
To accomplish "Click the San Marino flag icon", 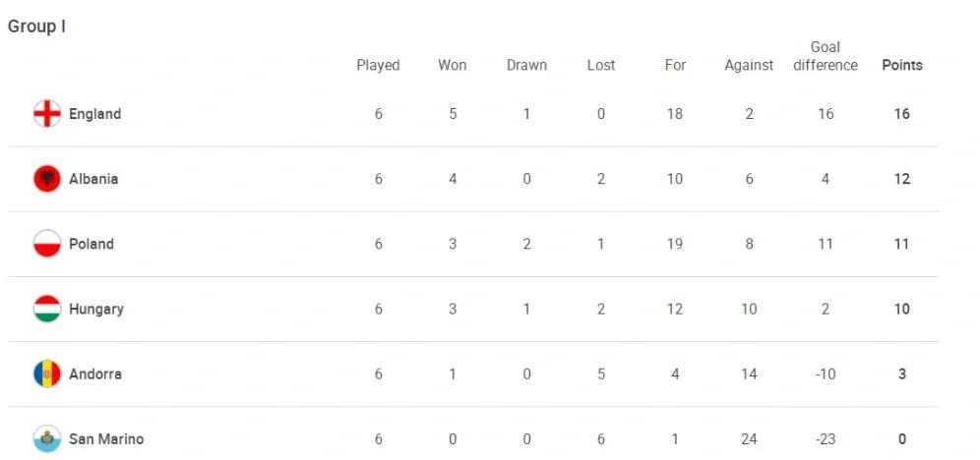I will click(47, 438).
